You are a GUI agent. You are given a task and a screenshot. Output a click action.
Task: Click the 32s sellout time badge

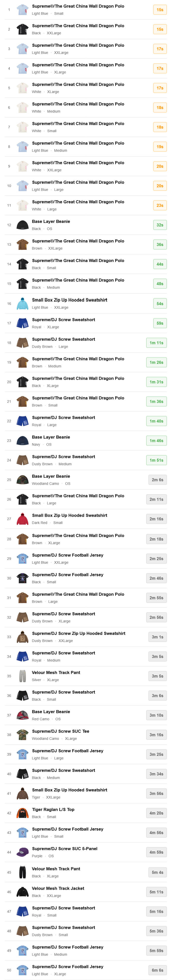point(160,225)
